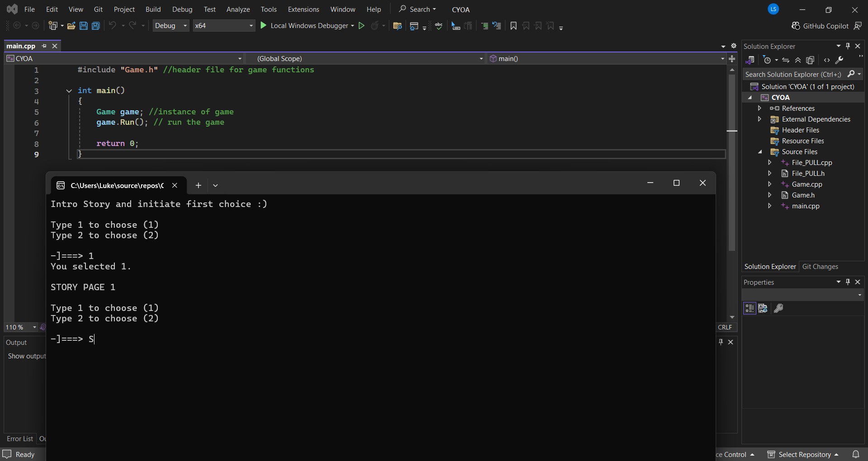Click the uncomment selected lines icon

pos(497,26)
